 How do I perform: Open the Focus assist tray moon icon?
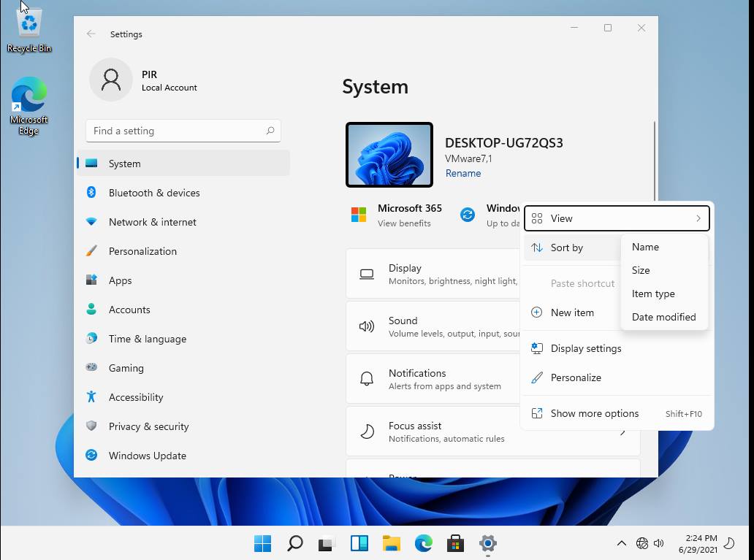[x=729, y=543]
